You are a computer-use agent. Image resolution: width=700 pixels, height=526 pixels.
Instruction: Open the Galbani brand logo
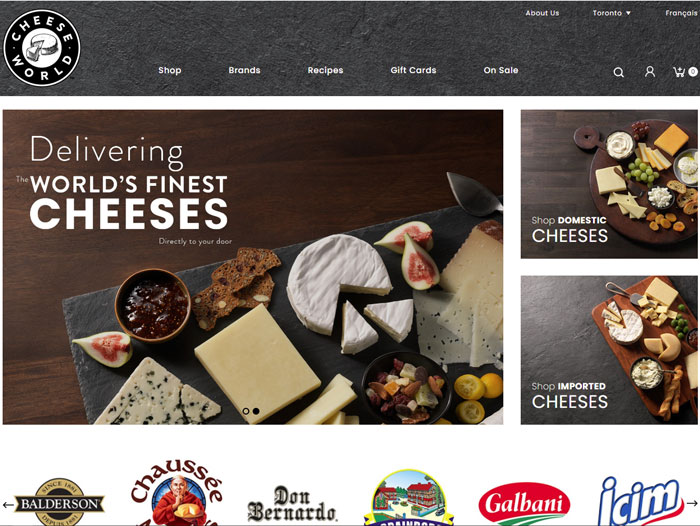click(x=524, y=504)
